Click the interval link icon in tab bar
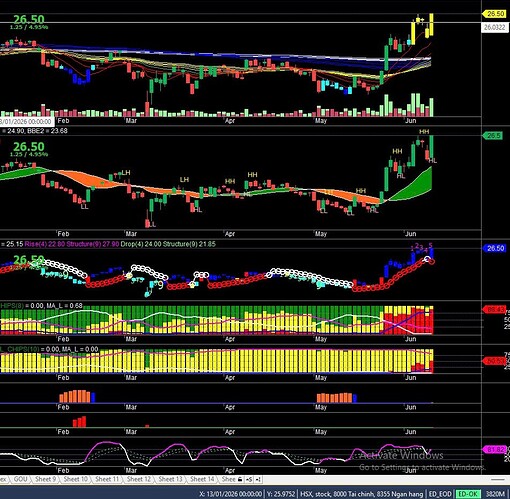The image size is (510, 499). [258, 479]
